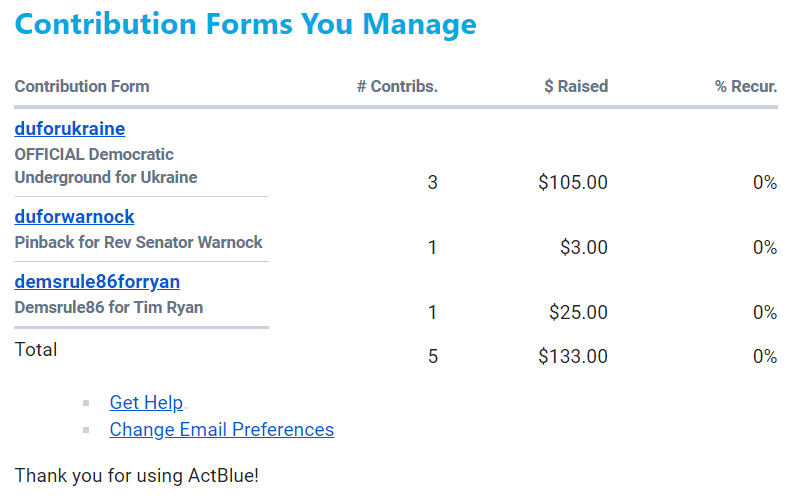
Task: Click the Total row's contribution count of 5
Action: pos(433,356)
